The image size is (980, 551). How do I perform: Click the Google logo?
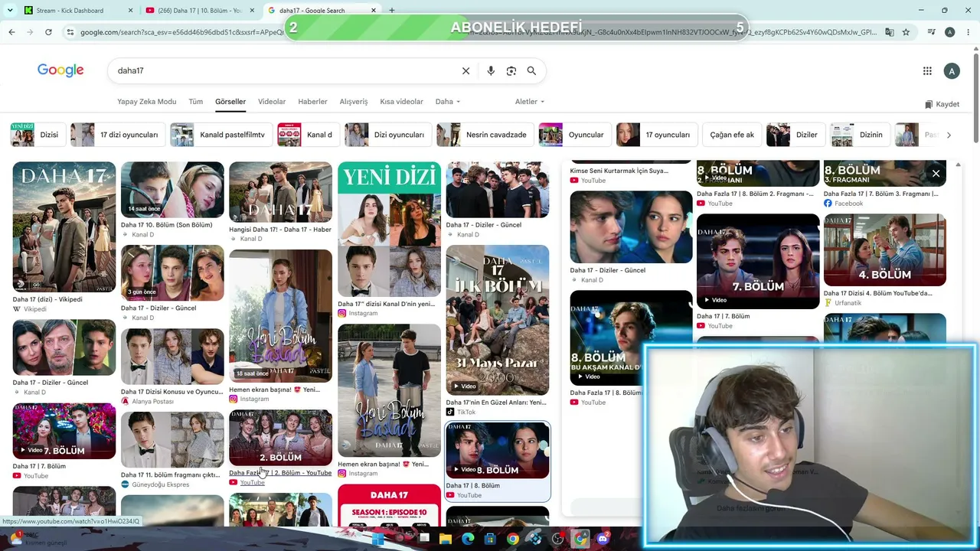(x=60, y=70)
